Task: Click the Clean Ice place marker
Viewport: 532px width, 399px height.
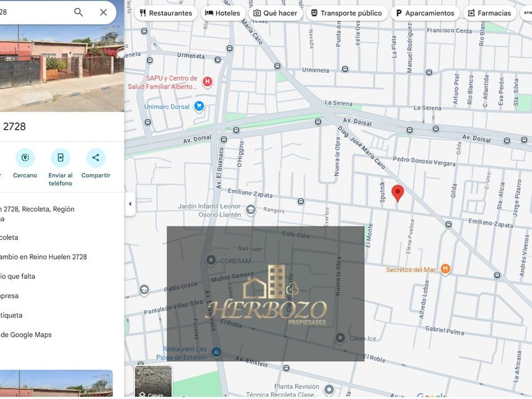Action: pos(340,338)
